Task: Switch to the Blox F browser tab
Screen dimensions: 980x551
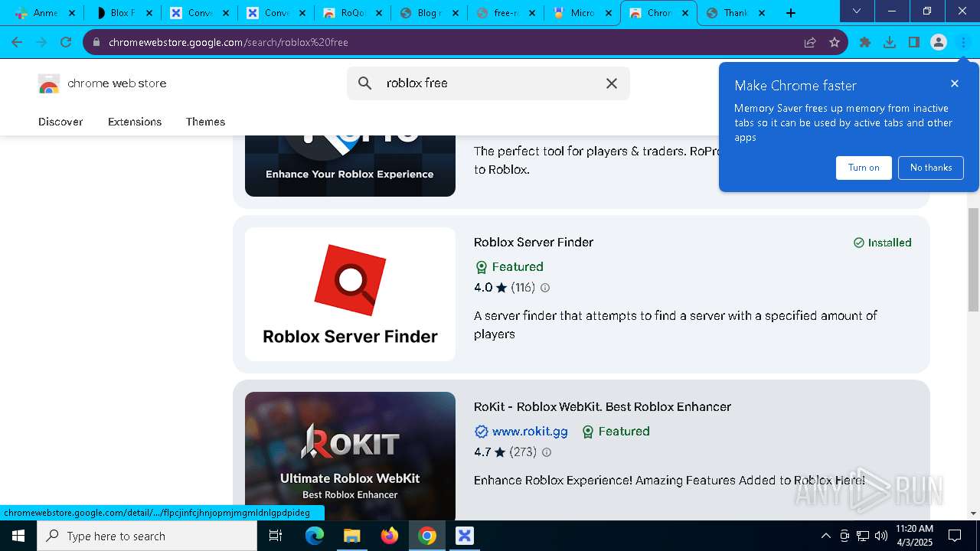Action: tap(122, 13)
